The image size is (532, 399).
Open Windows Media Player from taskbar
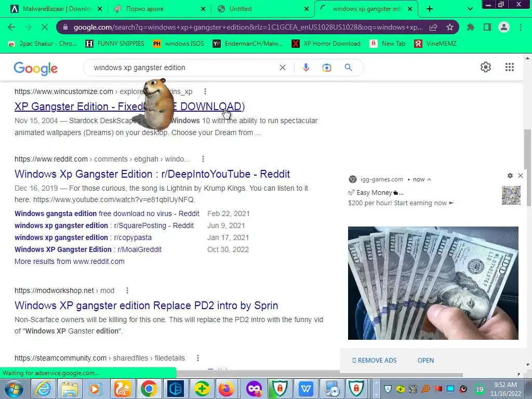[x=96, y=389]
